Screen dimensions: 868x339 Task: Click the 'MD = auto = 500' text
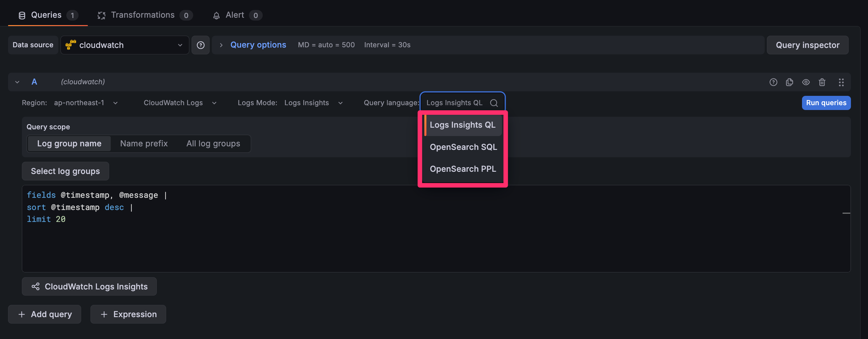pyautogui.click(x=326, y=45)
